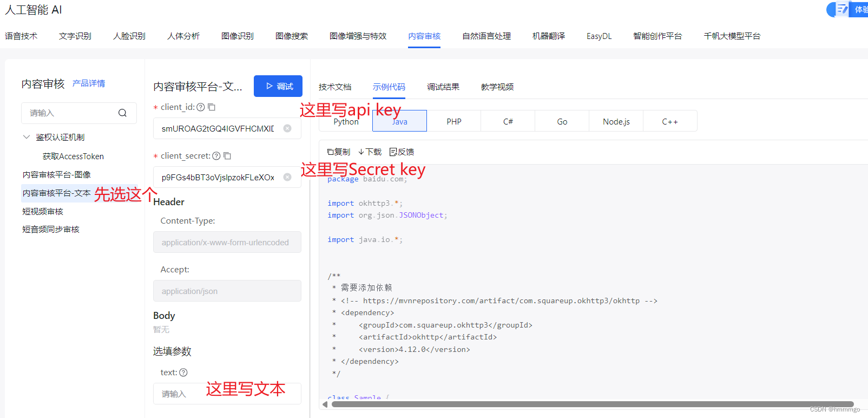Screen dimensions: 868x418
Task: Clear the client_secret field with the x icon
Action: tap(287, 177)
